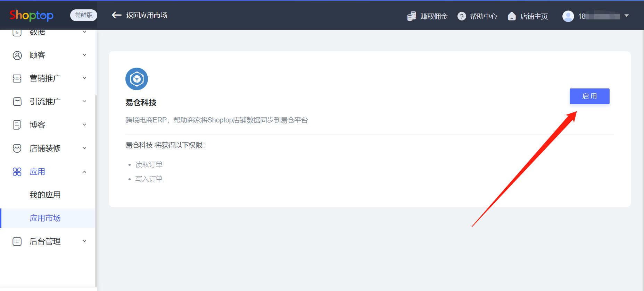This screenshot has width=644, height=291.
Task: Click the 顾客 person icon
Action: point(17,55)
